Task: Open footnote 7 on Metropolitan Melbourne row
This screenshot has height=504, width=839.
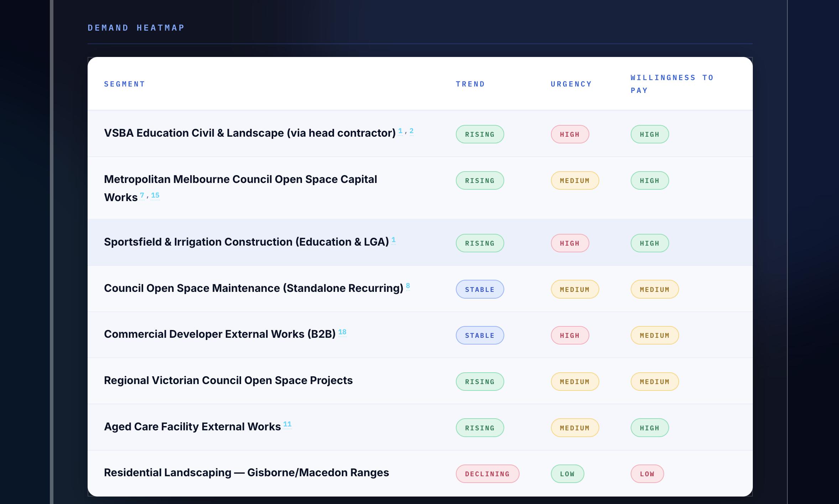Action: click(142, 195)
